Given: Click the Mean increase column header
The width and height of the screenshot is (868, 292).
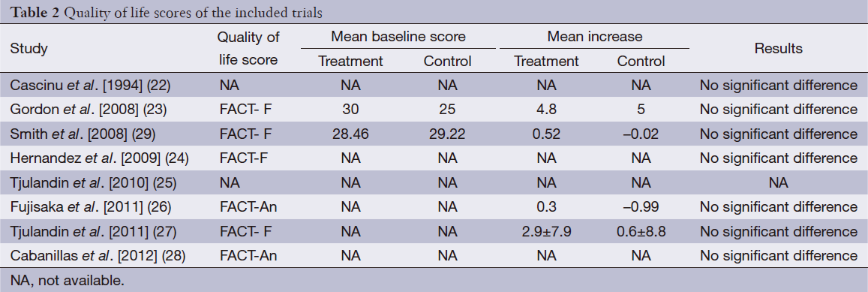Looking at the screenshot, I should click(594, 37).
